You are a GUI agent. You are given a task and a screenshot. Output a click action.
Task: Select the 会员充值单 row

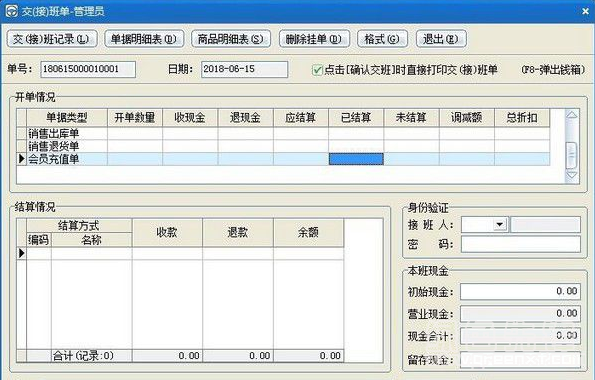click(x=283, y=159)
